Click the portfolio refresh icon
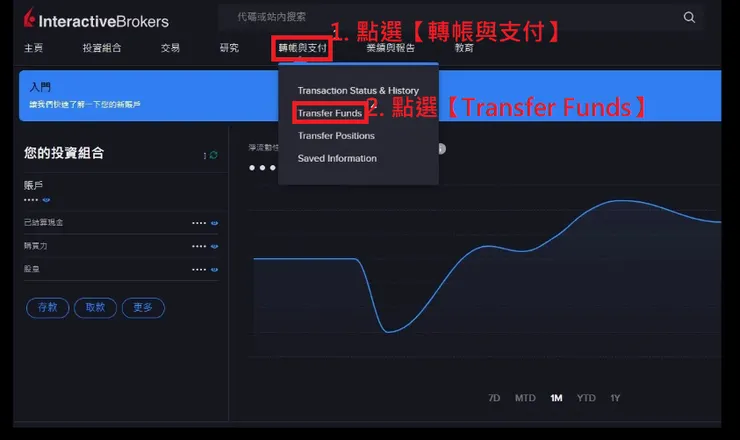Image resolution: width=740 pixels, height=440 pixels. click(x=213, y=155)
